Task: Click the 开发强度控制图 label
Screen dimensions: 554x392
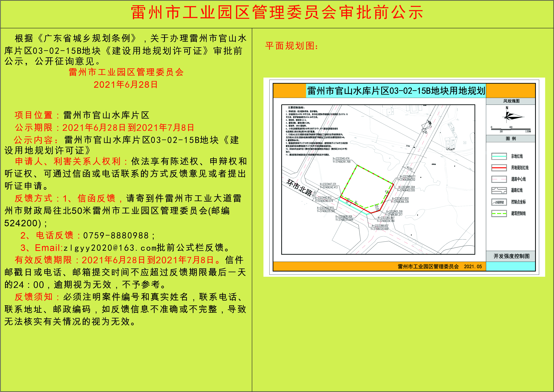Action: coord(511,256)
